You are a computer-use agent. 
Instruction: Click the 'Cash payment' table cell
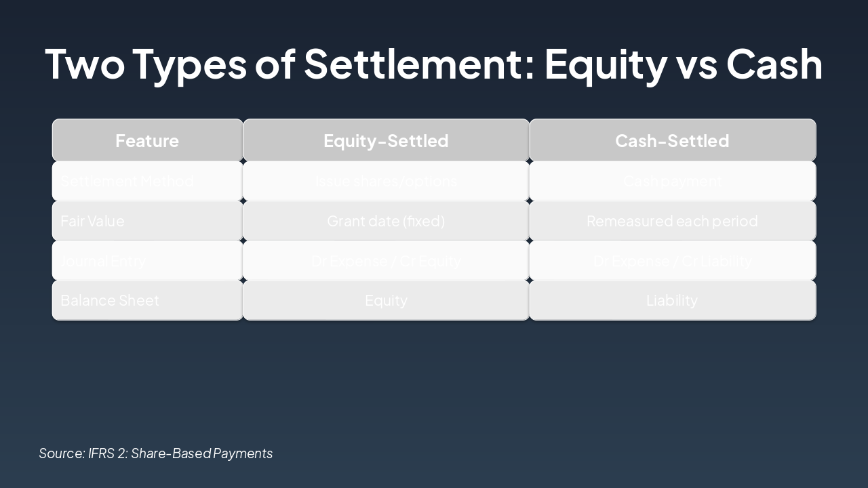(x=672, y=181)
